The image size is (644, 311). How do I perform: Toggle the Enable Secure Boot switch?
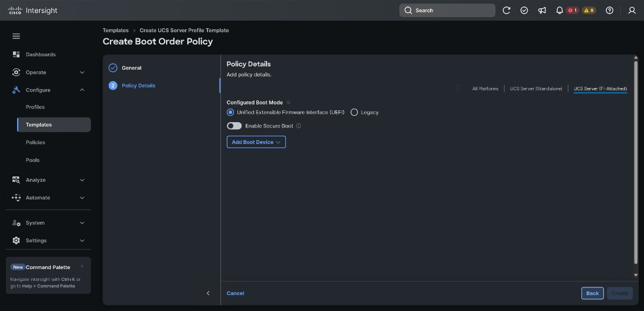[x=234, y=126]
